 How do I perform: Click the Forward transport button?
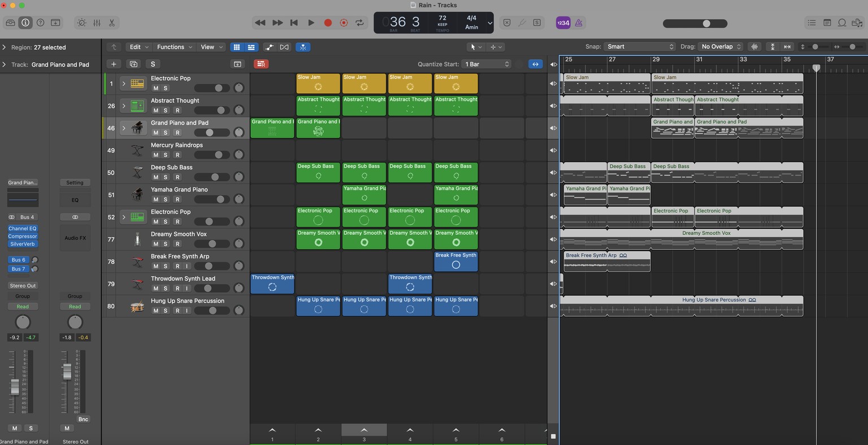(x=277, y=23)
